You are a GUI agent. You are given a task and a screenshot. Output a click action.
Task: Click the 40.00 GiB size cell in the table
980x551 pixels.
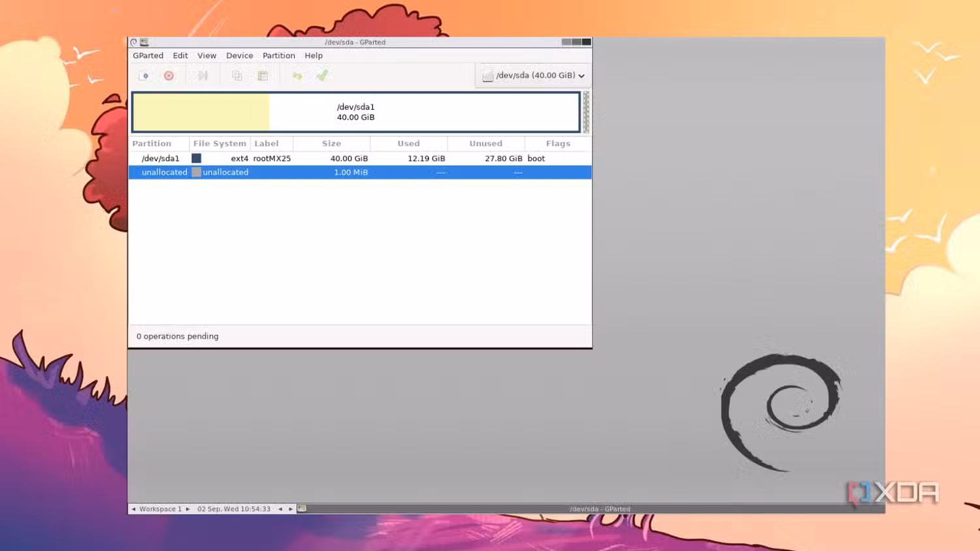click(x=349, y=159)
